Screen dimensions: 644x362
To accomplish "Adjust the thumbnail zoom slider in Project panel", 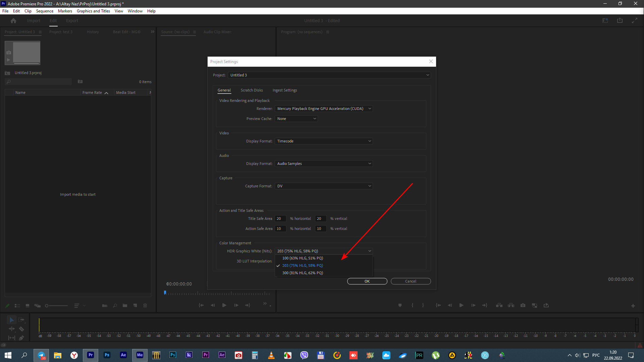I will [56, 306].
